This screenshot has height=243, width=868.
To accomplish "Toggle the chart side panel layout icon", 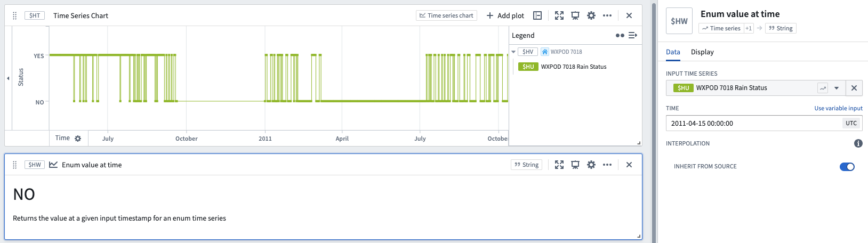I will pos(537,15).
